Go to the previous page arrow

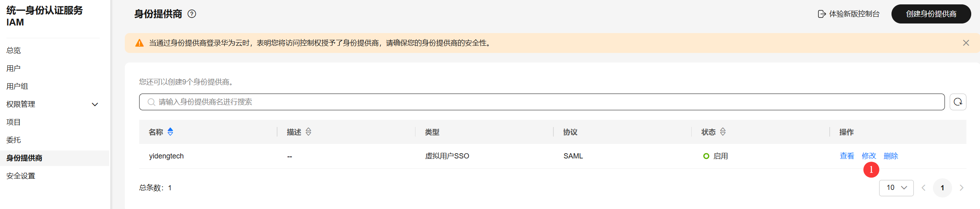tap(923, 188)
